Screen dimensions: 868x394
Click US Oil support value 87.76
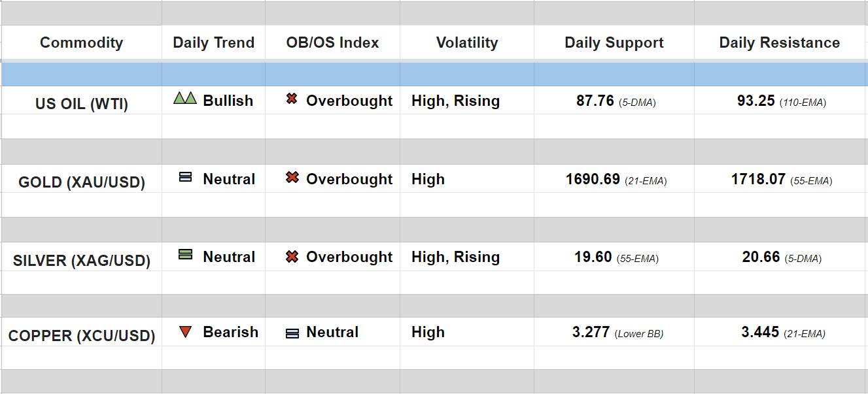coord(595,101)
